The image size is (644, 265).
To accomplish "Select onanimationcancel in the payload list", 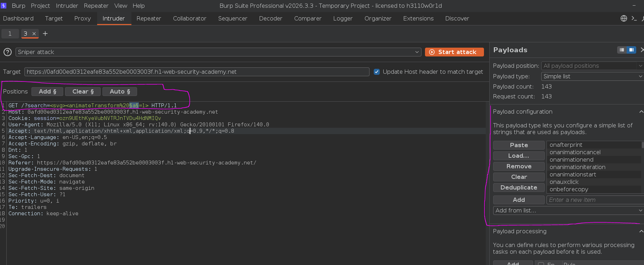I will (x=594, y=152).
